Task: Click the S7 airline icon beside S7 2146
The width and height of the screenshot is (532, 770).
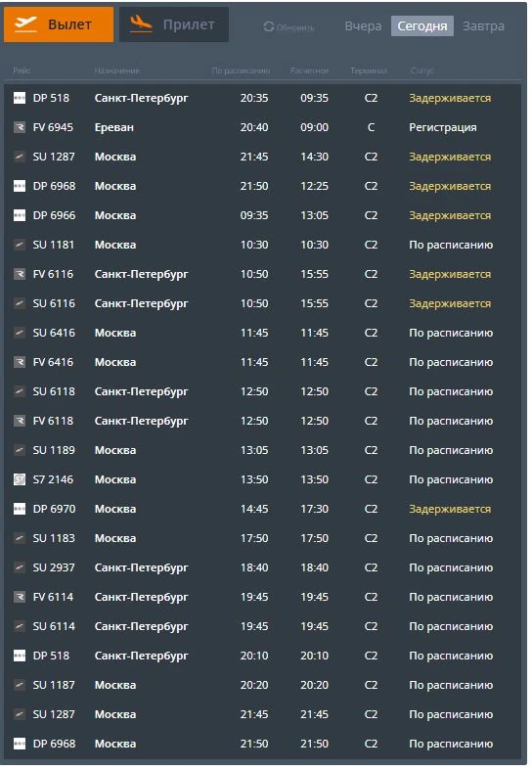Action: pos(20,479)
